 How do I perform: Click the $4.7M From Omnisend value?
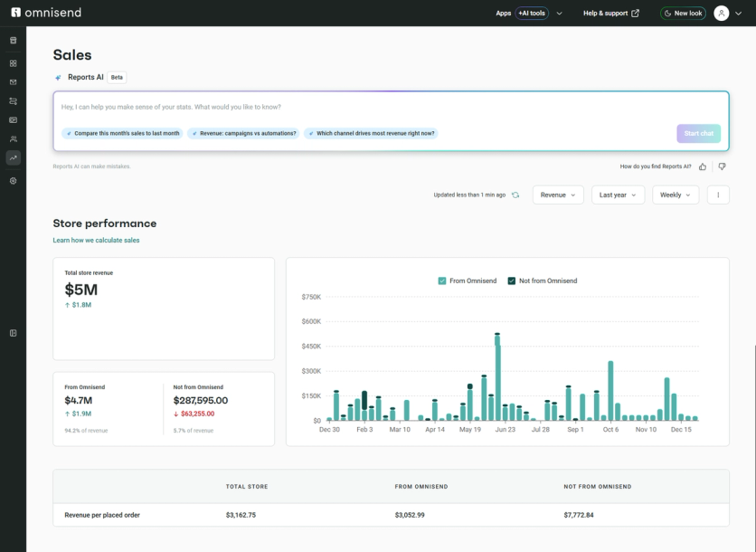click(78, 400)
